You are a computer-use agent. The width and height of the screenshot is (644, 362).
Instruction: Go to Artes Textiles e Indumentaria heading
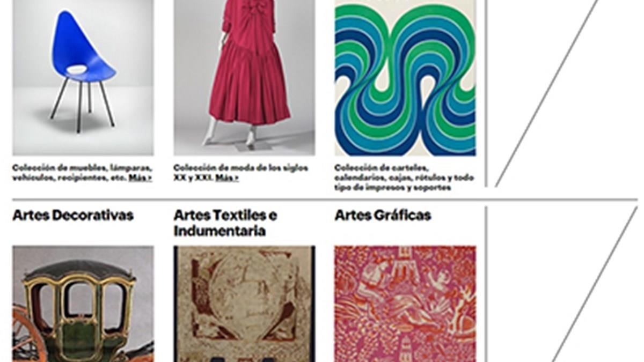pos(225,223)
